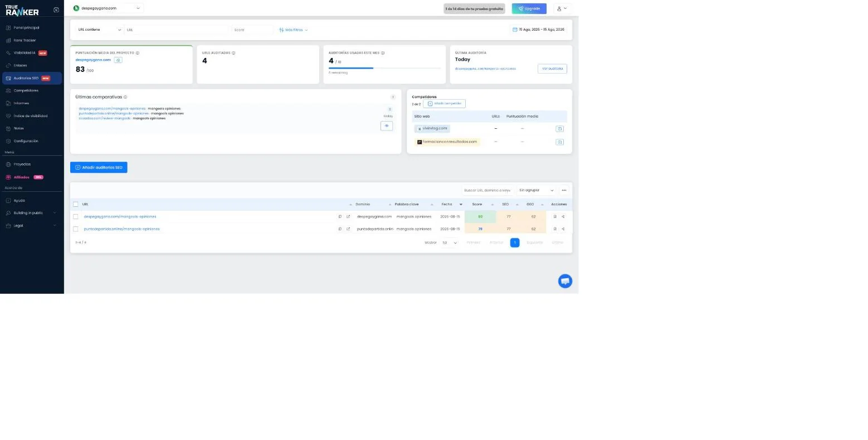Expand Building in public submenu
Screen dimensions: 868x440
pos(31,213)
